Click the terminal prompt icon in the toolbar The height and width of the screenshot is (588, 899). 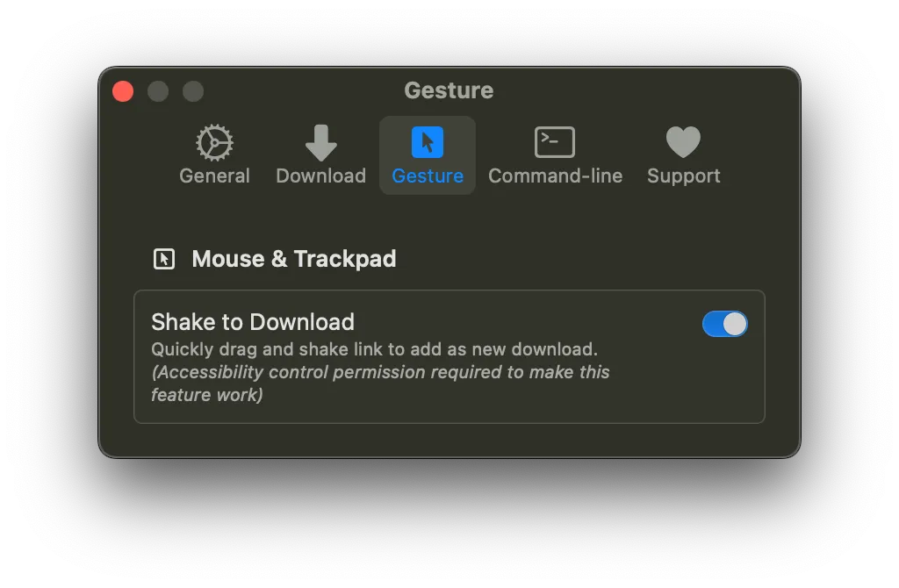coord(555,140)
